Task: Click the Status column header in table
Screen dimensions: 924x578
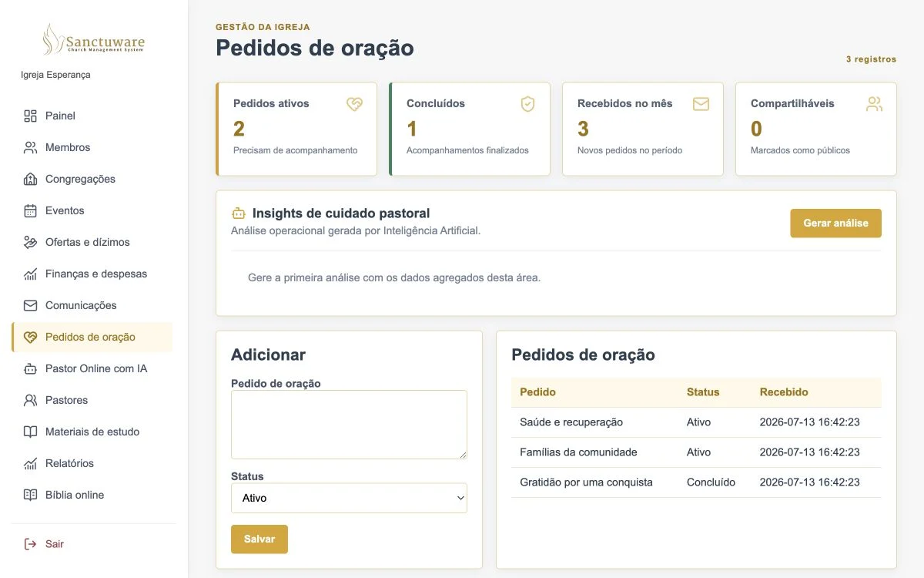Action: pos(703,392)
